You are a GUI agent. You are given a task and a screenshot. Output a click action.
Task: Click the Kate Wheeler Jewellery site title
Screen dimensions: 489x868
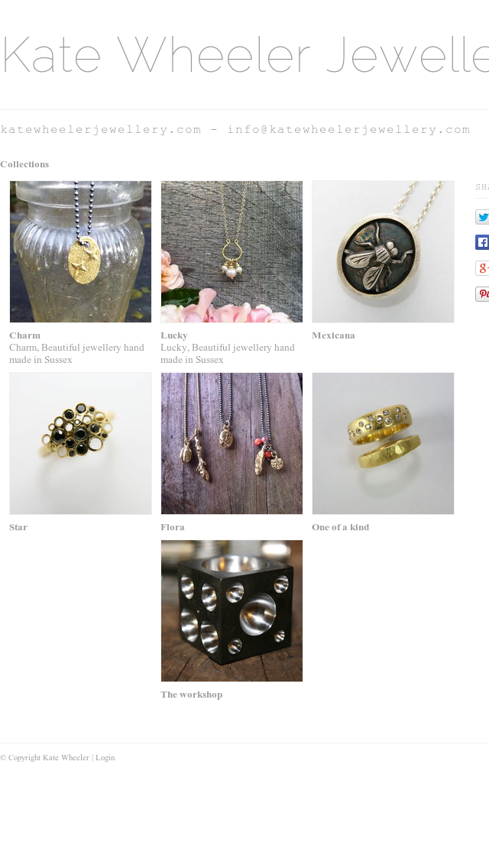(x=244, y=54)
